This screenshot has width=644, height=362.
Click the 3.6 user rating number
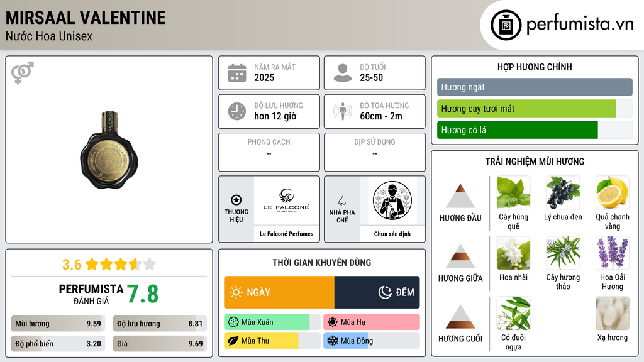(72, 265)
